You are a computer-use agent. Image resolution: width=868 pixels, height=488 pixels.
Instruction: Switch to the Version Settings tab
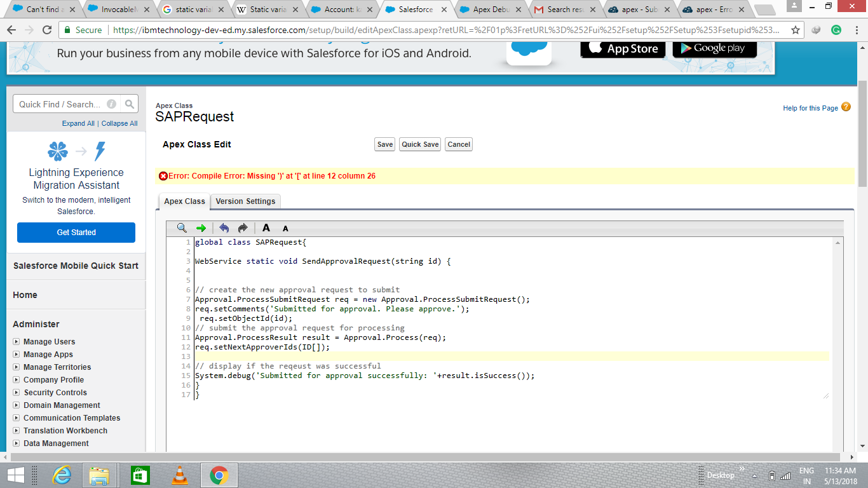pyautogui.click(x=245, y=201)
